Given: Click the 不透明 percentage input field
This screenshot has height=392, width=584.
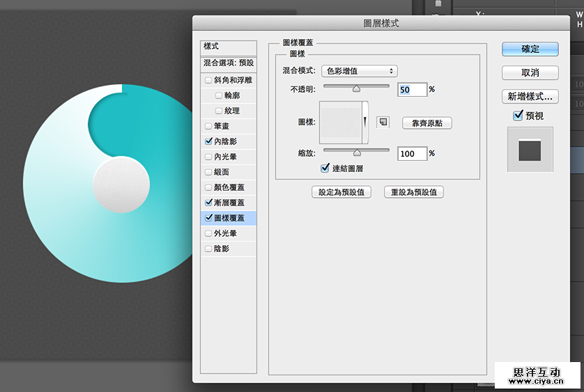Looking at the screenshot, I should coord(412,90).
